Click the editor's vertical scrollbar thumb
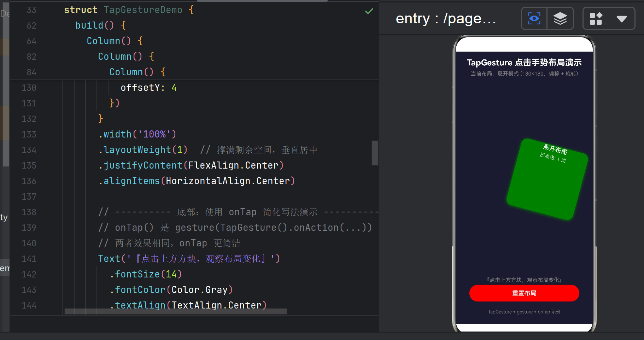Screen dimensions: 644x340 point(375,153)
